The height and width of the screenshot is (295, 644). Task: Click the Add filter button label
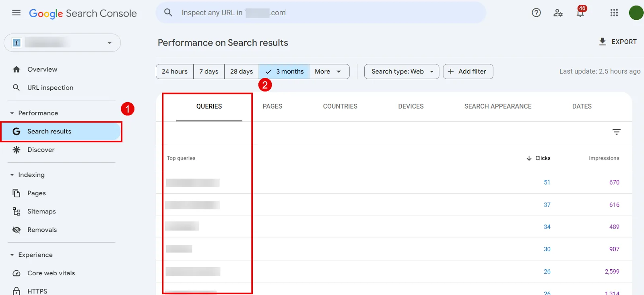[x=472, y=72]
